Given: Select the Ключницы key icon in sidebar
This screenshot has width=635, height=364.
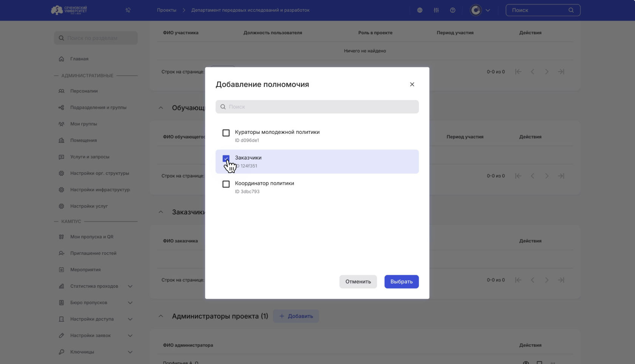Looking at the screenshot, I should coord(61,352).
